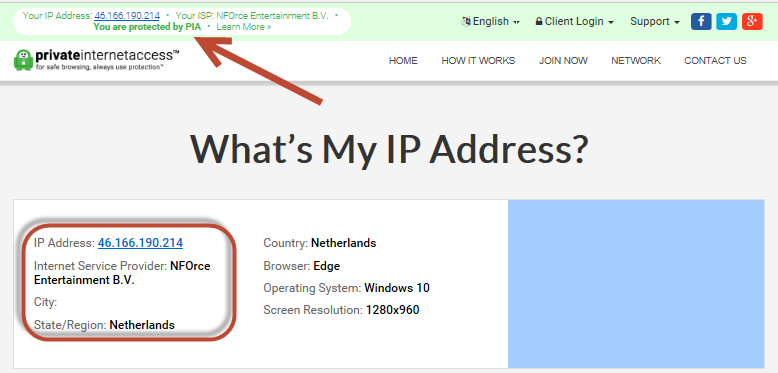Expand the Support dropdown menu
This screenshot has height=373, width=778.
coord(655,21)
